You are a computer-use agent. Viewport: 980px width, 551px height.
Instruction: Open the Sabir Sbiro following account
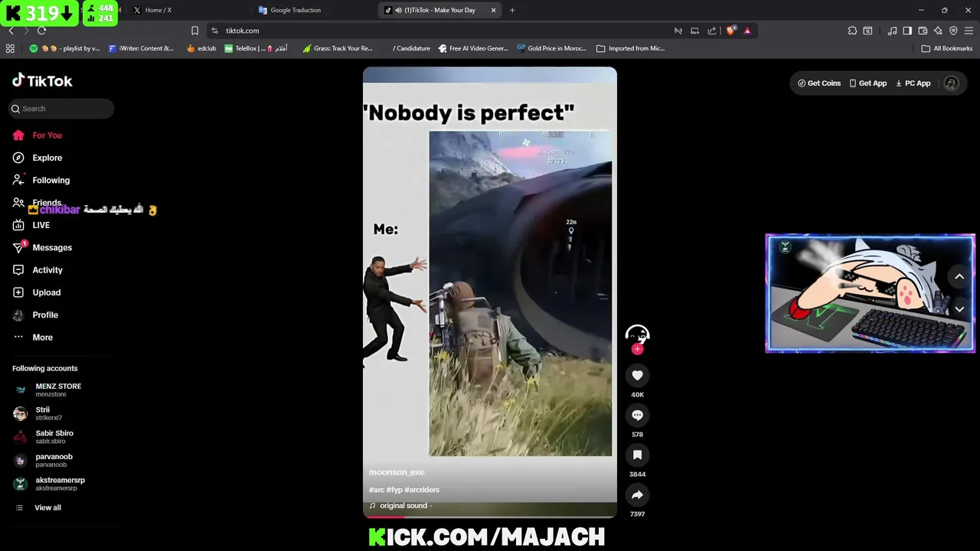point(44,437)
